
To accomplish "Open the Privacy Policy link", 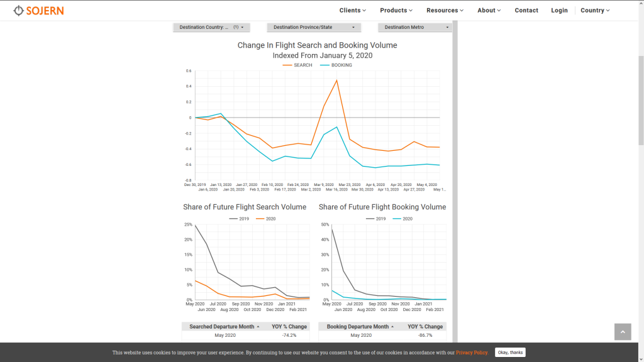I will pos(472,353).
